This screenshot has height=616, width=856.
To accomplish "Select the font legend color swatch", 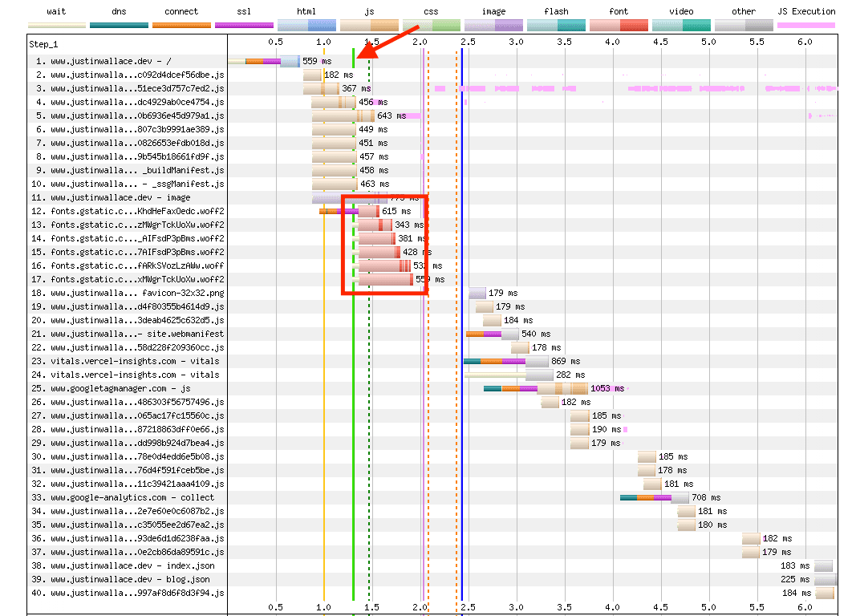I will point(619,26).
